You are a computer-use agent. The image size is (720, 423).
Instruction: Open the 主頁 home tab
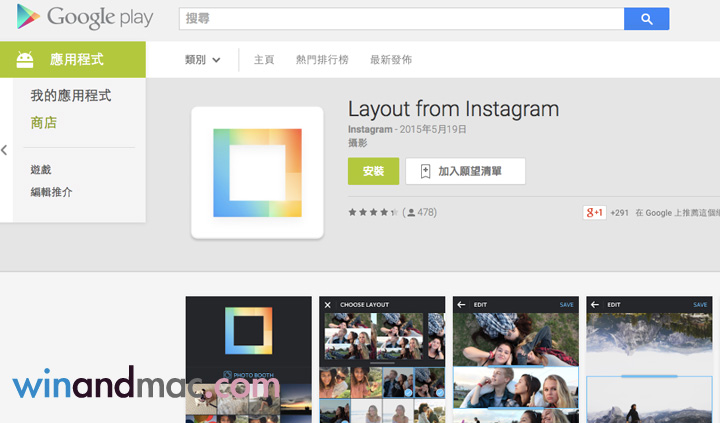click(x=264, y=60)
